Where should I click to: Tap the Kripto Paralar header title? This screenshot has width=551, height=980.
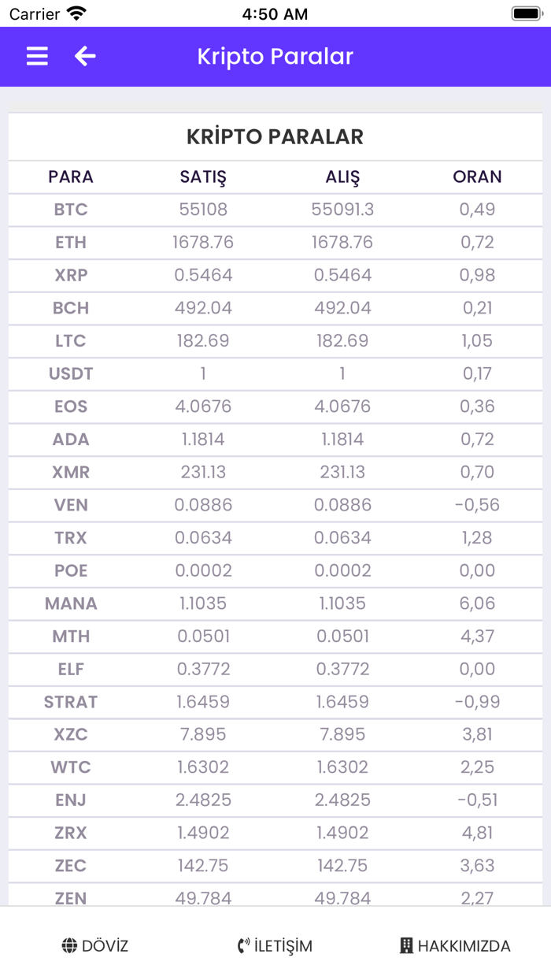(x=275, y=57)
